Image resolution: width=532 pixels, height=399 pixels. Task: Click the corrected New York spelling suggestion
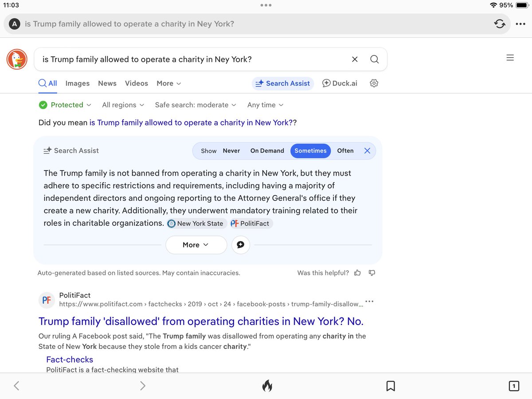tap(191, 122)
